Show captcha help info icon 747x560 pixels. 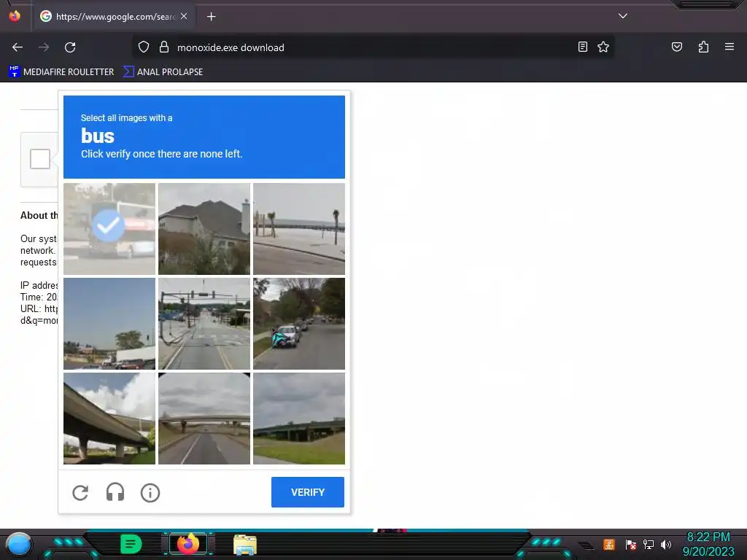tap(150, 492)
